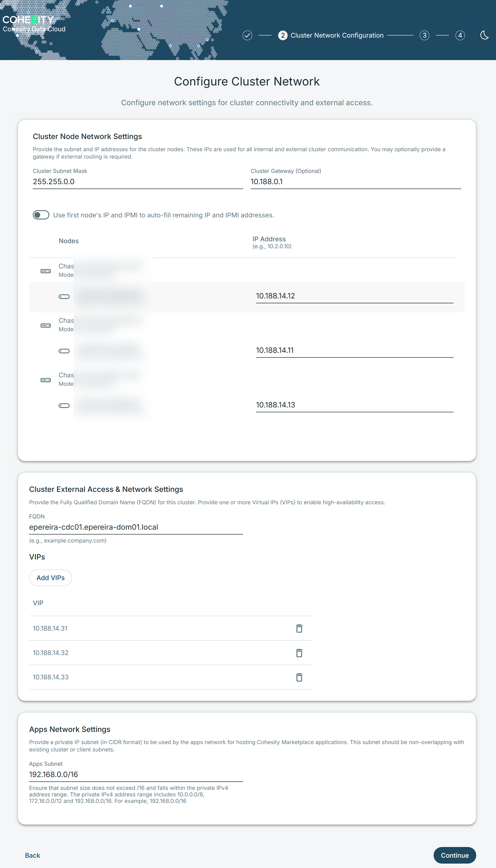Edit the Apps Subnet field
The image size is (496, 868).
[x=136, y=774]
